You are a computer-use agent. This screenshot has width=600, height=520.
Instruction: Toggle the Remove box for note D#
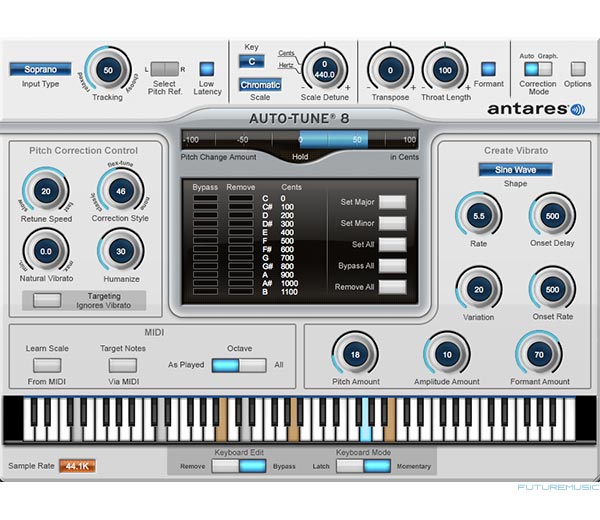pos(241,224)
